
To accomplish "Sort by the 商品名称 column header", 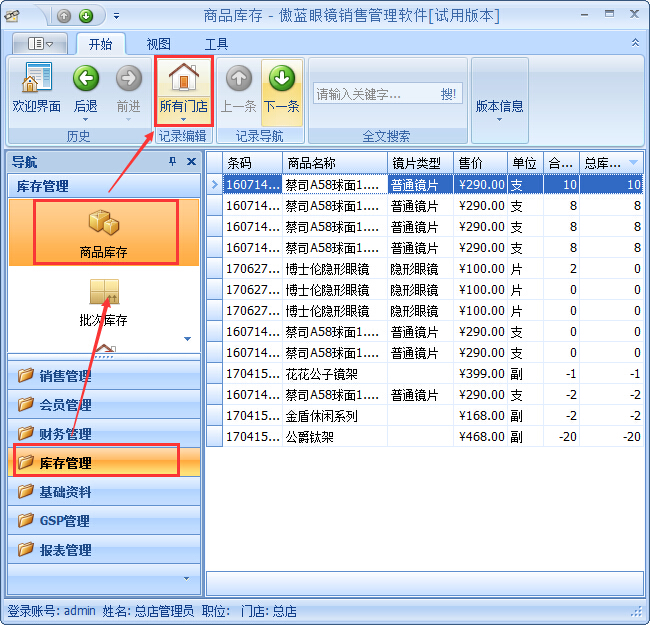I will tap(335, 163).
